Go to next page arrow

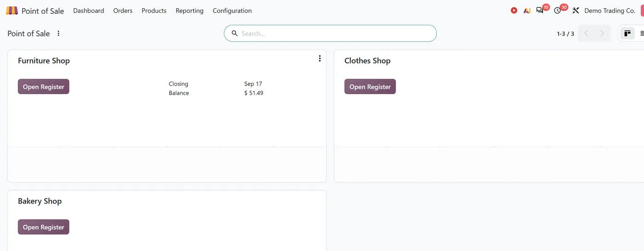point(602,33)
